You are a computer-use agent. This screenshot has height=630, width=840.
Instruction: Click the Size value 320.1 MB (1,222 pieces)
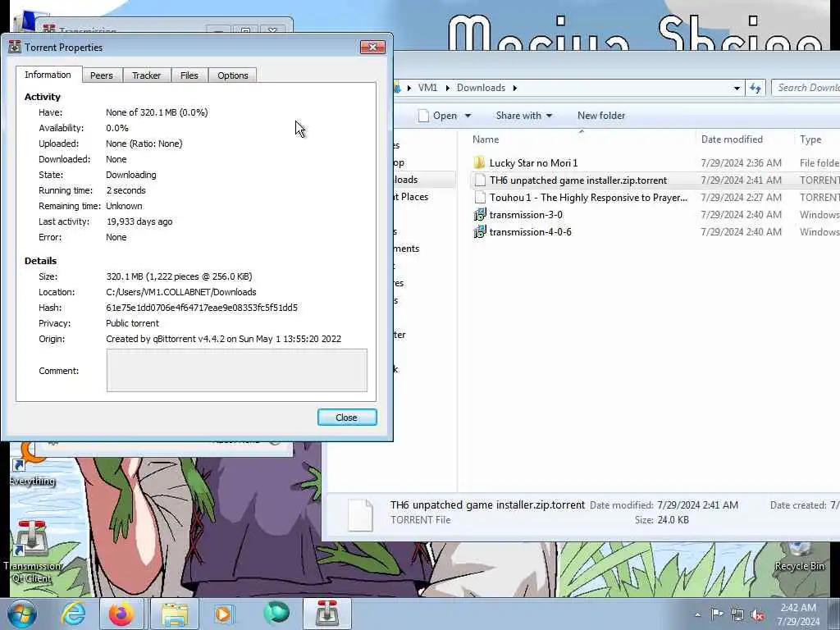coord(179,276)
